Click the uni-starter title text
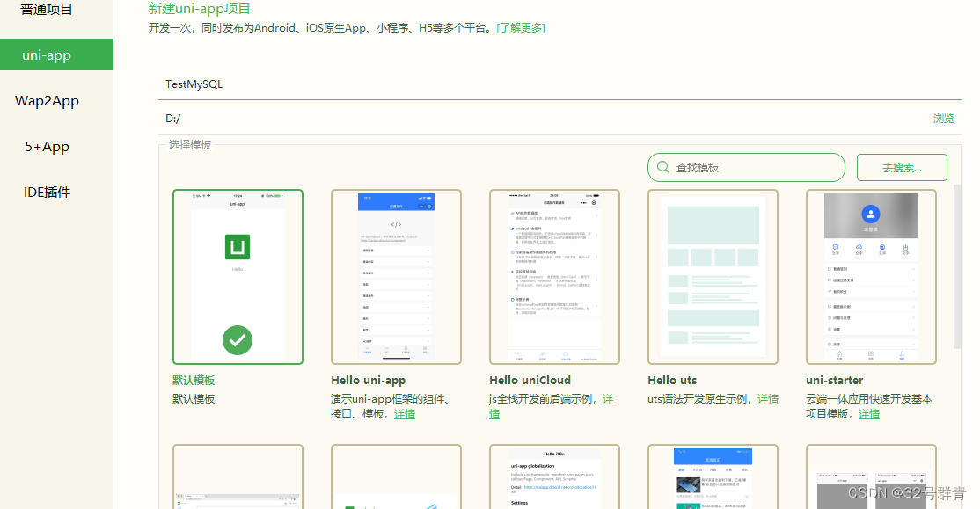This screenshot has height=509, width=980. 834,381
